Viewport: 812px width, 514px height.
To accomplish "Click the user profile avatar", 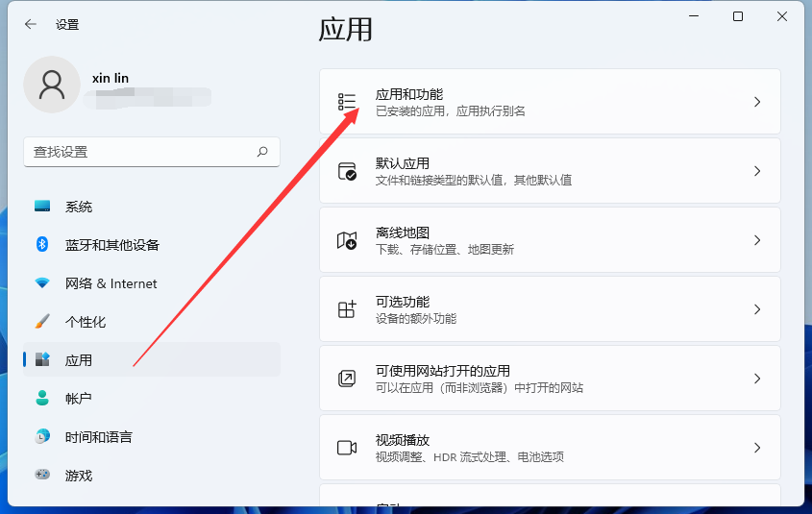I will click(x=52, y=86).
